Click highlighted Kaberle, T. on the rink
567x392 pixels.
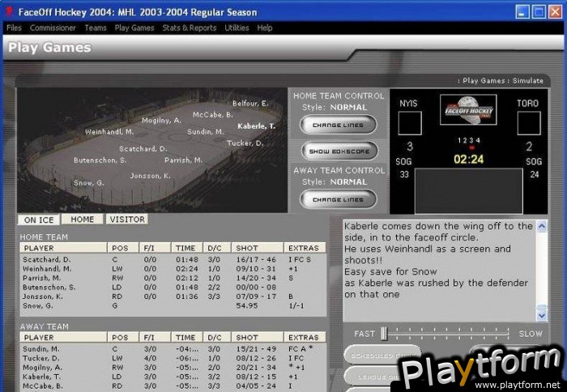pyautogui.click(x=257, y=126)
